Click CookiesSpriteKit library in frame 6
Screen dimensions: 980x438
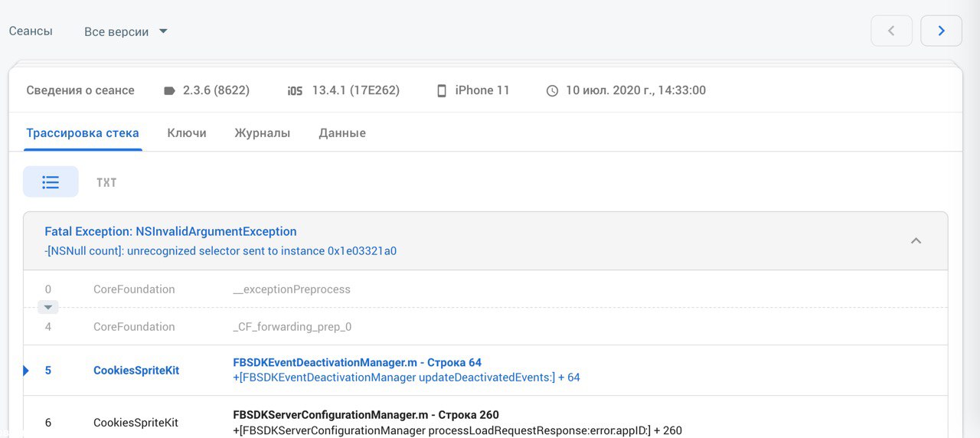(136, 423)
